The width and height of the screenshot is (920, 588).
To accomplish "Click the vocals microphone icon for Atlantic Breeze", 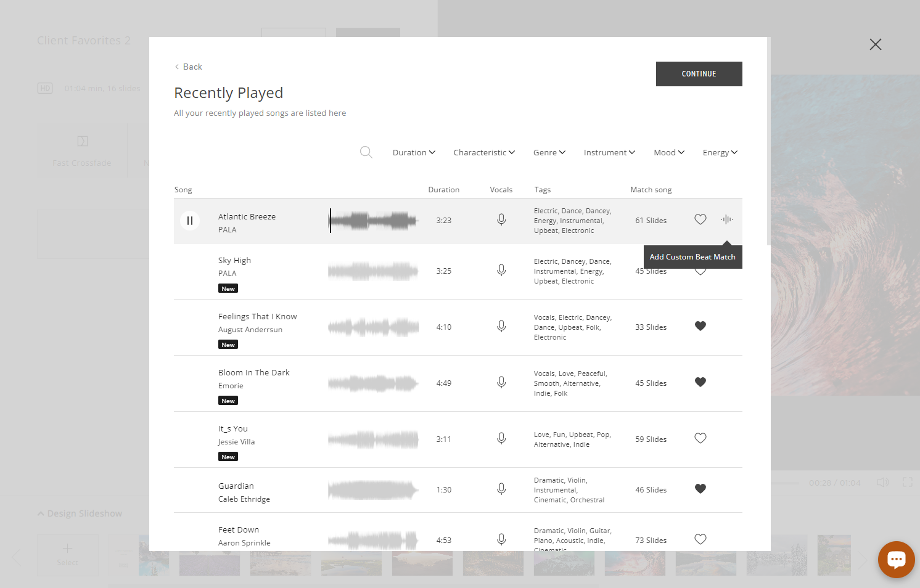I will coord(501,220).
